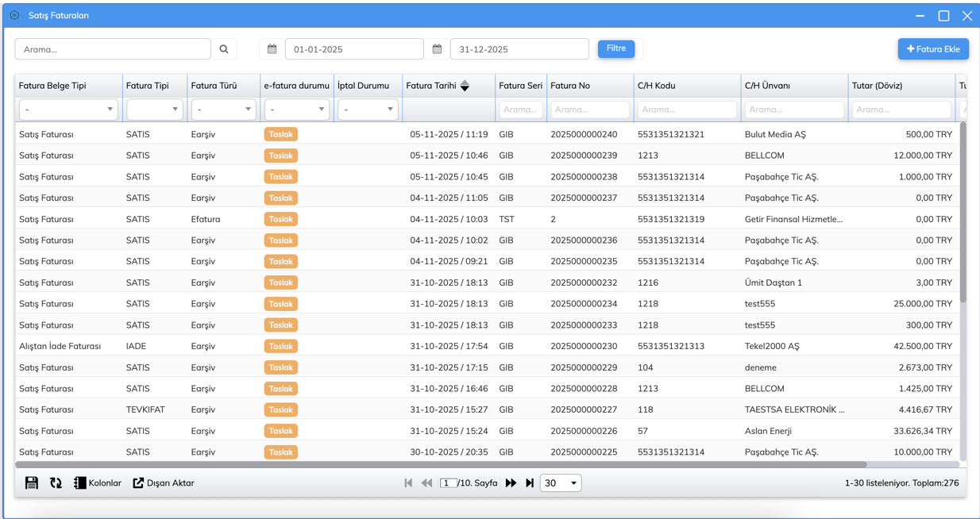Open the e-fatura durumu filter dropdown

click(296, 110)
